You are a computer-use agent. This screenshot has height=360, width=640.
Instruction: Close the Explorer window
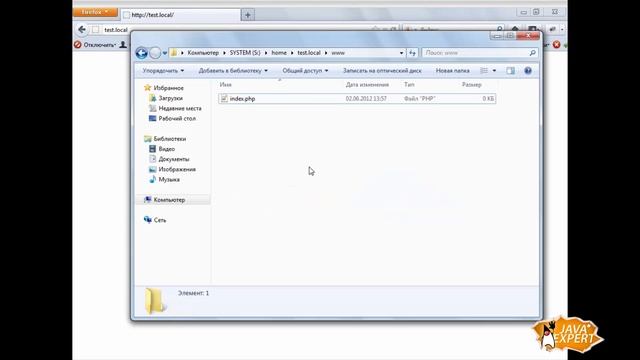(528, 36)
